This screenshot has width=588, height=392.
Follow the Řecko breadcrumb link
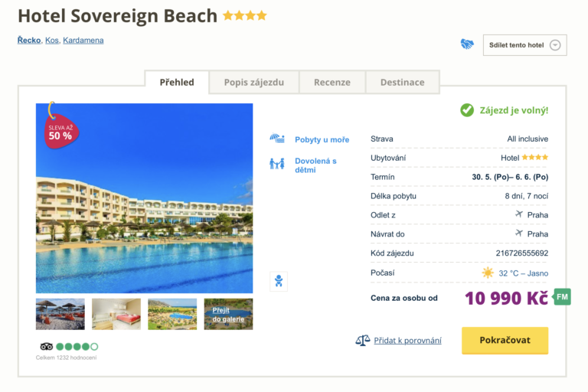click(x=29, y=40)
